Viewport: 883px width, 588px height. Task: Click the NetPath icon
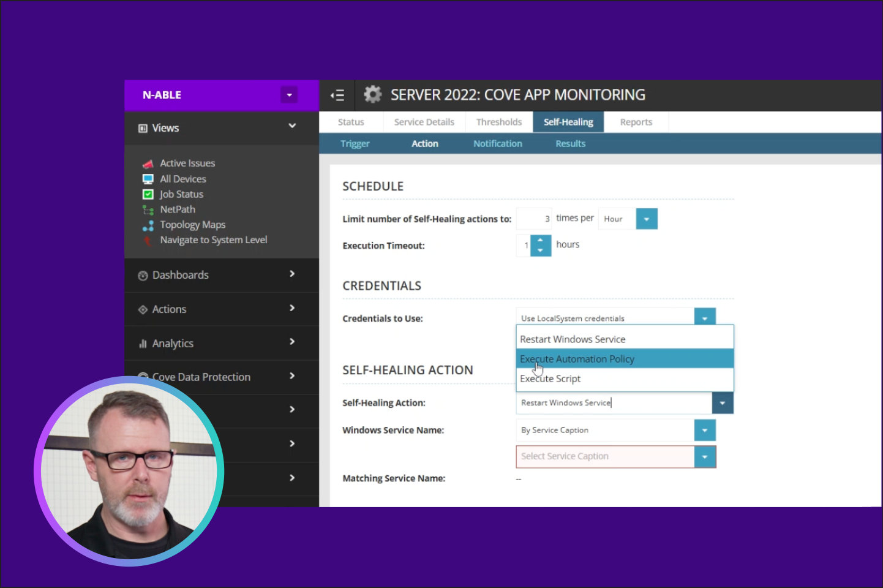tap(148, 210)
